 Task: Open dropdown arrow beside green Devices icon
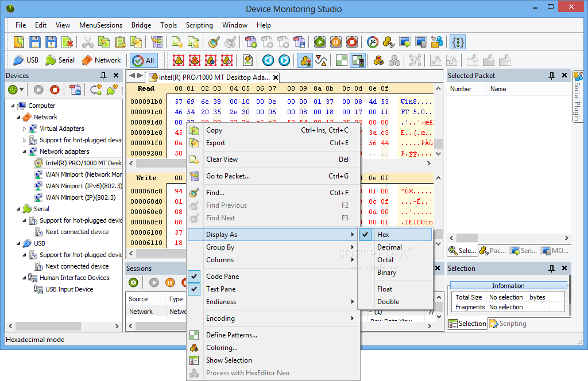[x=21, y=90]
